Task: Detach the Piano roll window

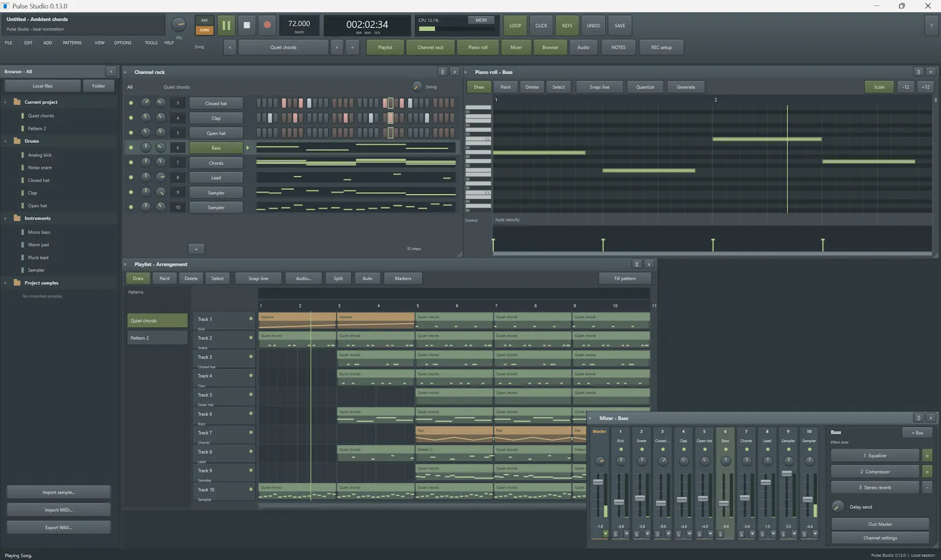Action: [918, 72]
